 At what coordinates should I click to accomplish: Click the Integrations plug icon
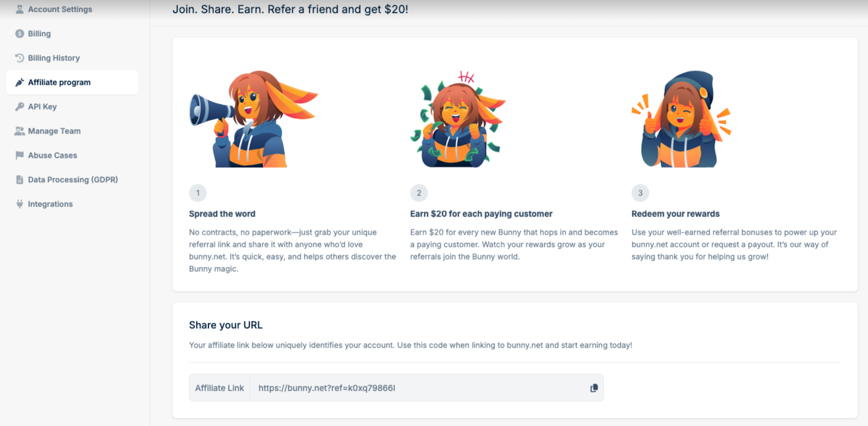click(18, 204)
